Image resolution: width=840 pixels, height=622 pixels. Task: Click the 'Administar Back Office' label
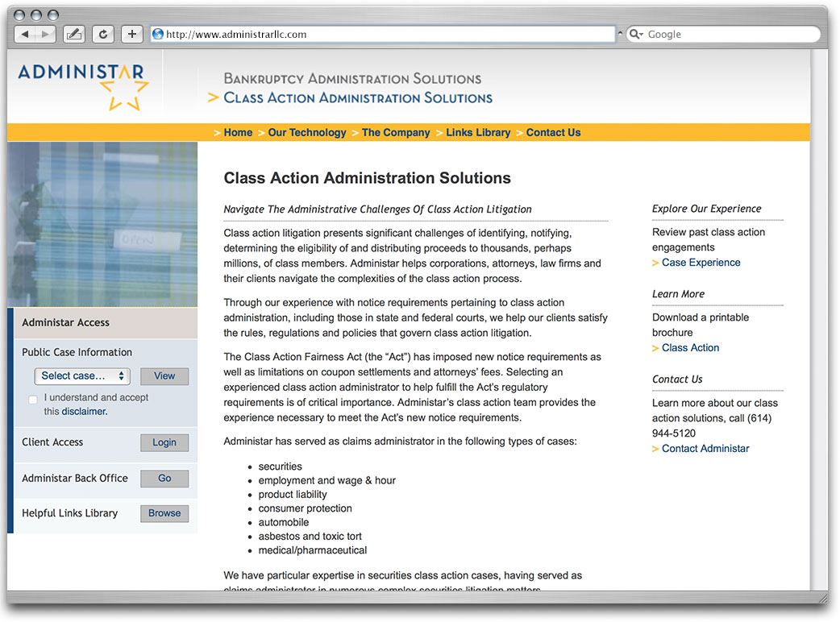tap(75, 478)
